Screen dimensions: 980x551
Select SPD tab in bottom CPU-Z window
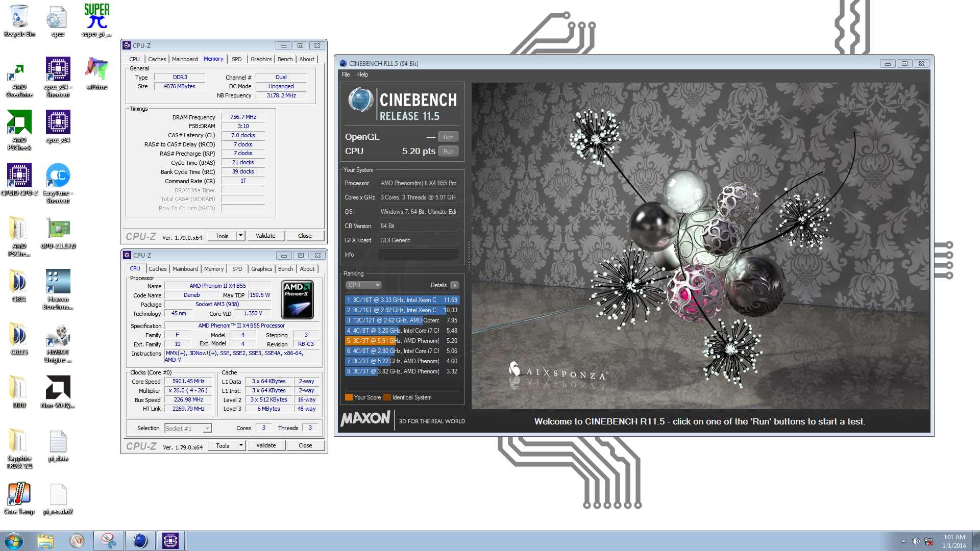click(237, 269)
